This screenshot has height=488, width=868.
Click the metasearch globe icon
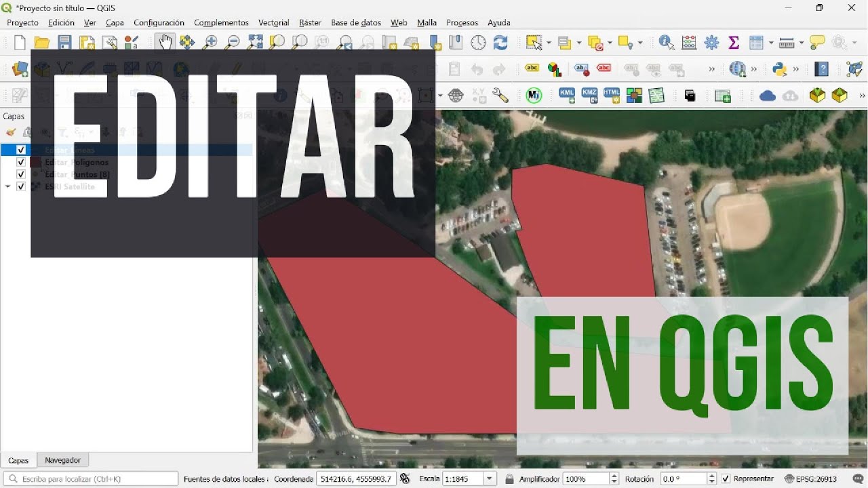tap(737, 68)
